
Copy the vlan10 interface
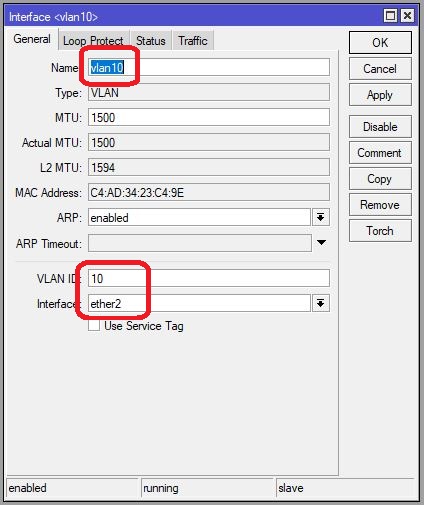tap(380, 179)
